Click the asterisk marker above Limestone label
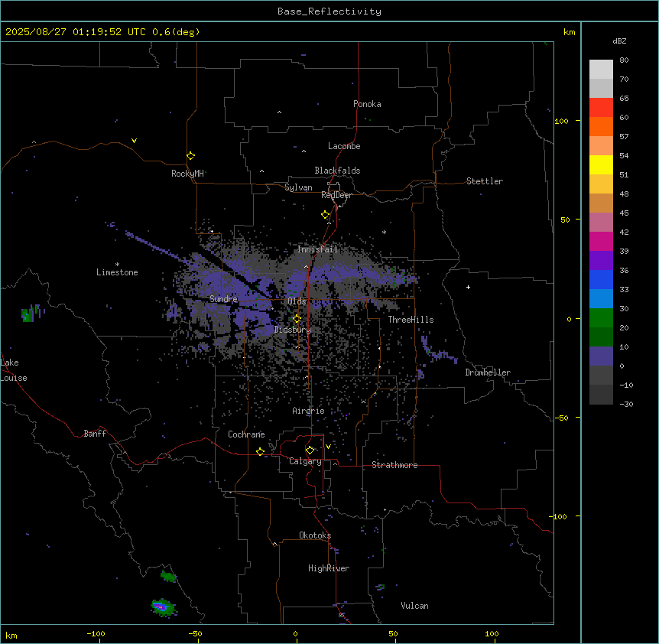This screenshot has width=659, height=644. 117,265
